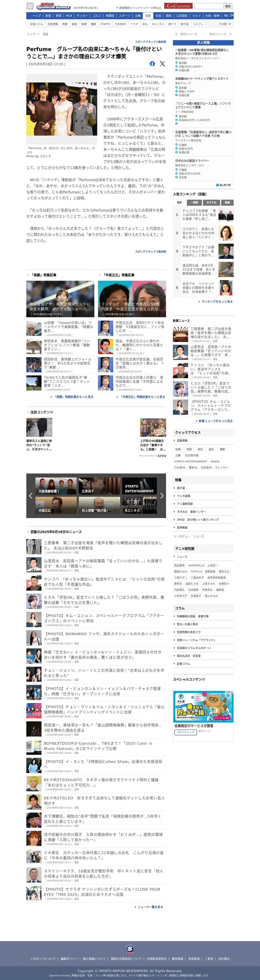The height and width of the screenshot is (980, 260).
Task: Click the メトポ advertisement banner
Action: (203, 706)
